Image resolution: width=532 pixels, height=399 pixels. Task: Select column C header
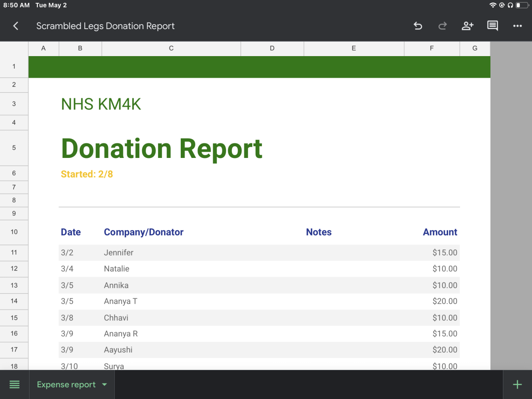pyautogui.click(x=171, y=48)
